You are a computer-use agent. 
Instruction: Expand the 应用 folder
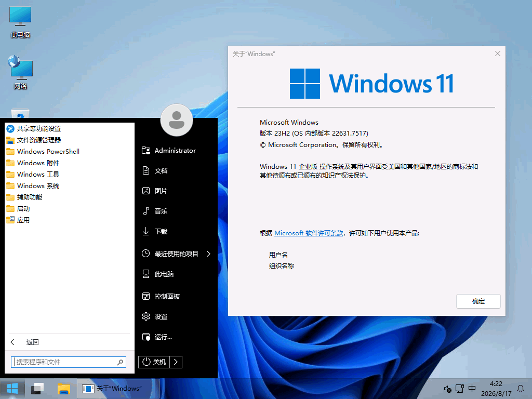[70, 220]
